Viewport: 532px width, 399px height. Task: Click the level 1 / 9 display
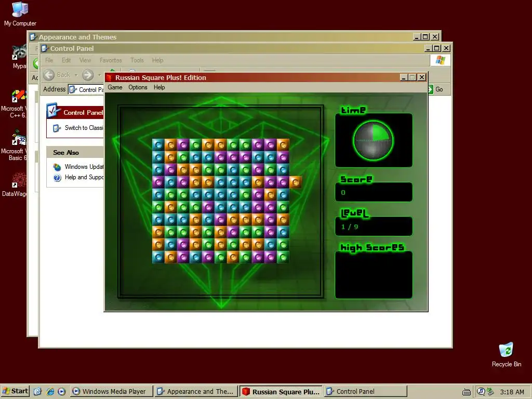pos(374,227)
